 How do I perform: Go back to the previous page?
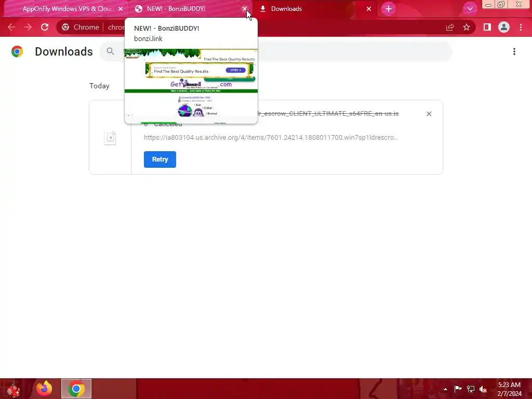(x=11, y=27)
